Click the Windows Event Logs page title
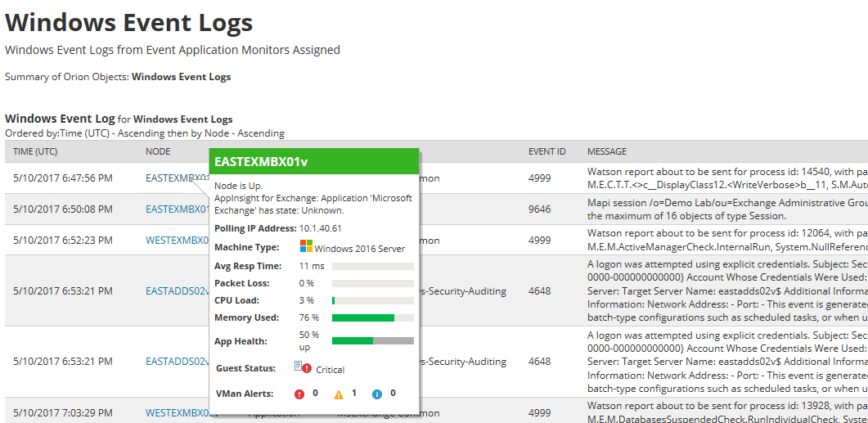Screen dimensions: 868x423 point(129,23)
